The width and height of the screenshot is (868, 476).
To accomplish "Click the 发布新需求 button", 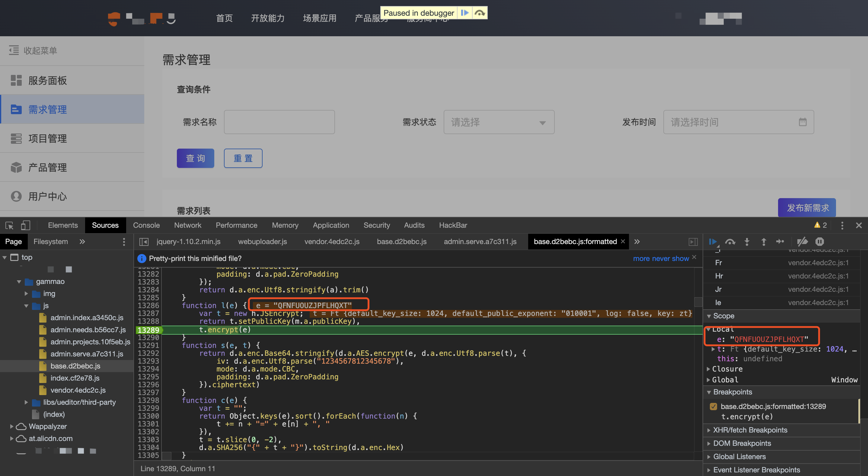I will coord(807,207).
